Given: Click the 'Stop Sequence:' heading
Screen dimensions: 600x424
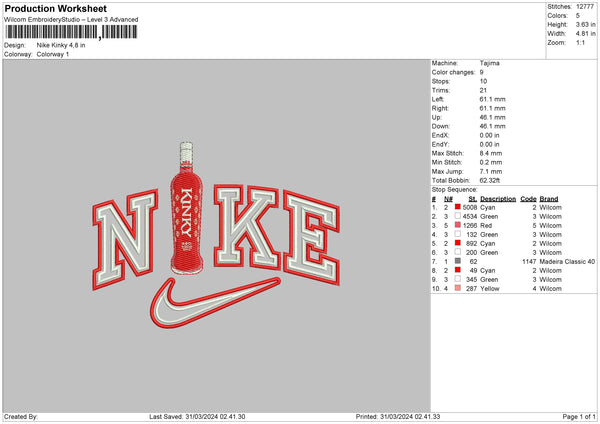Looking at the screenshot, I should [x=455, y=190].
